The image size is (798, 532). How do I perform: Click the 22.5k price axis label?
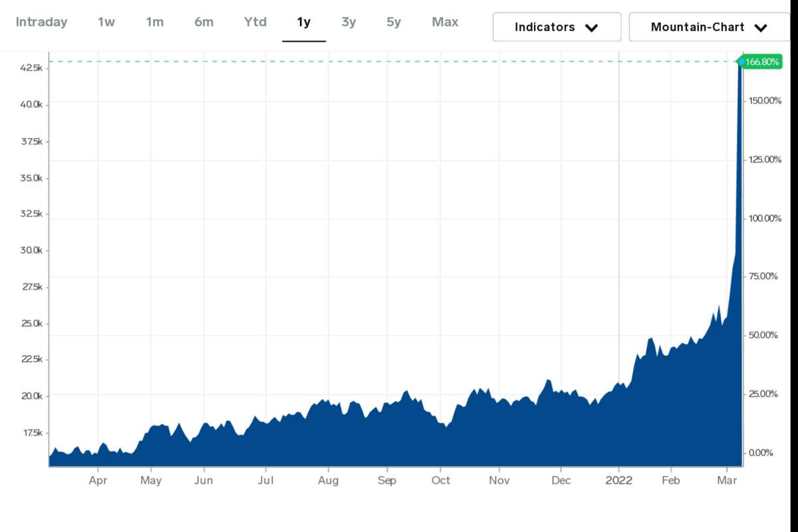coord(31,359)
